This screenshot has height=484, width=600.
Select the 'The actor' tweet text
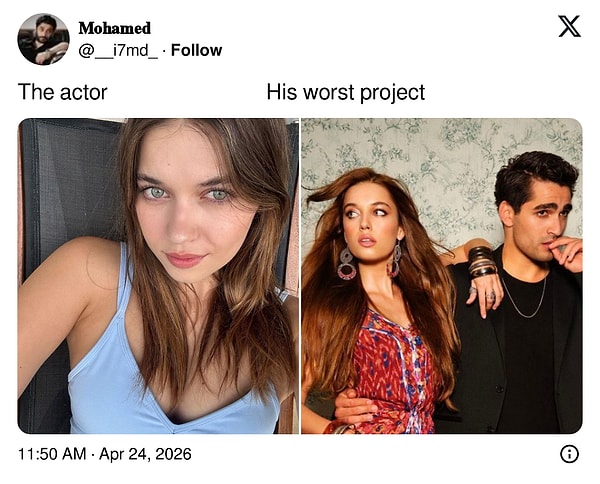(63, 92)
